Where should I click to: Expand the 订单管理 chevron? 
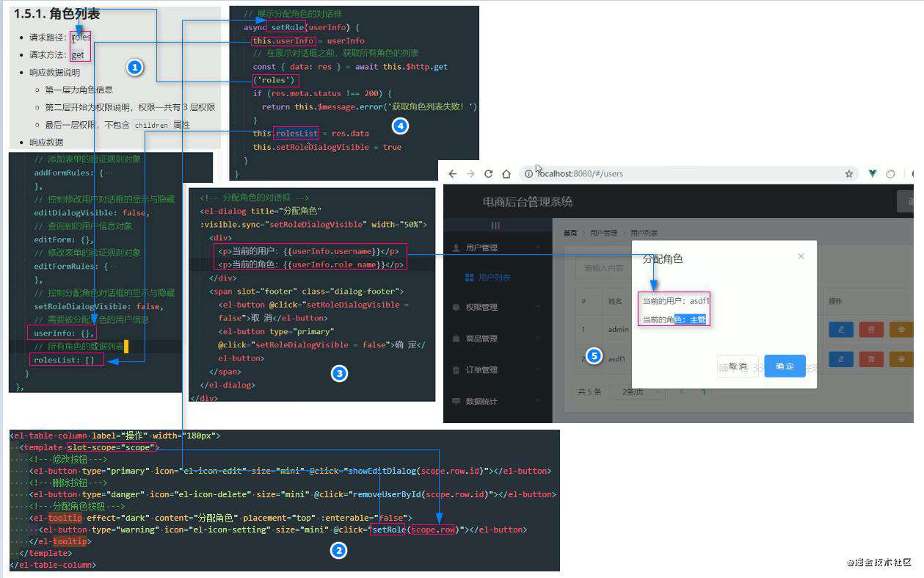539,370
